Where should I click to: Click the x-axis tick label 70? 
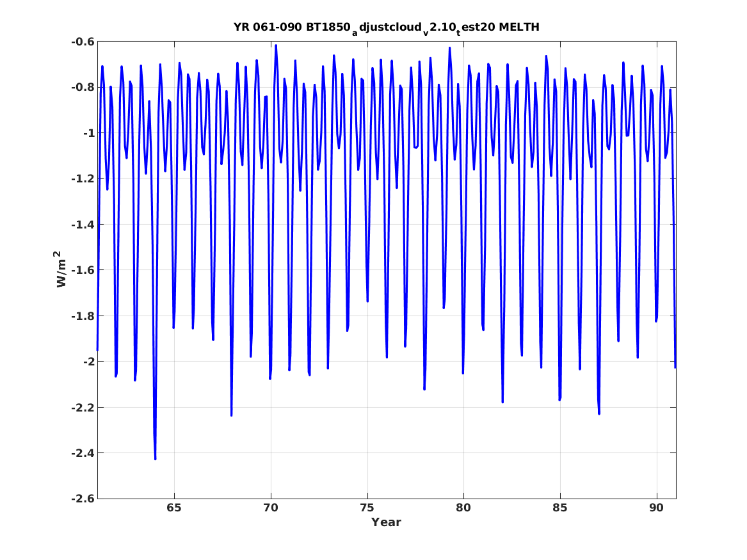271,508
